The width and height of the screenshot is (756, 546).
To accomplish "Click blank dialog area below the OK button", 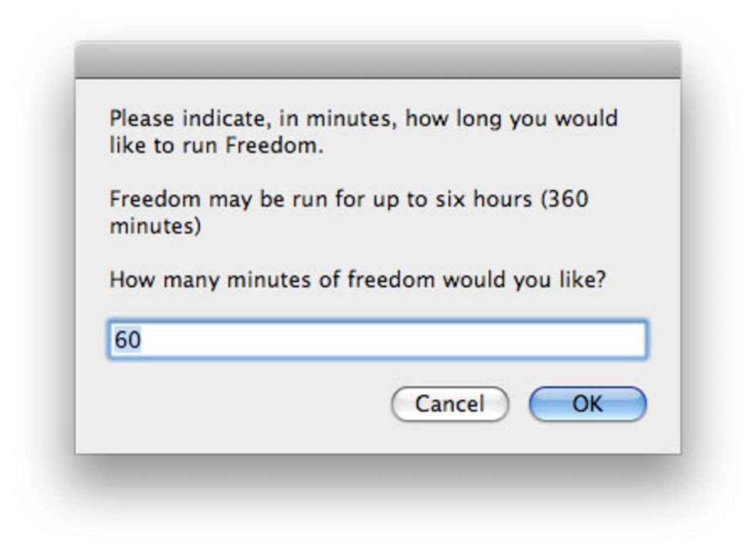I will point(588,437).
